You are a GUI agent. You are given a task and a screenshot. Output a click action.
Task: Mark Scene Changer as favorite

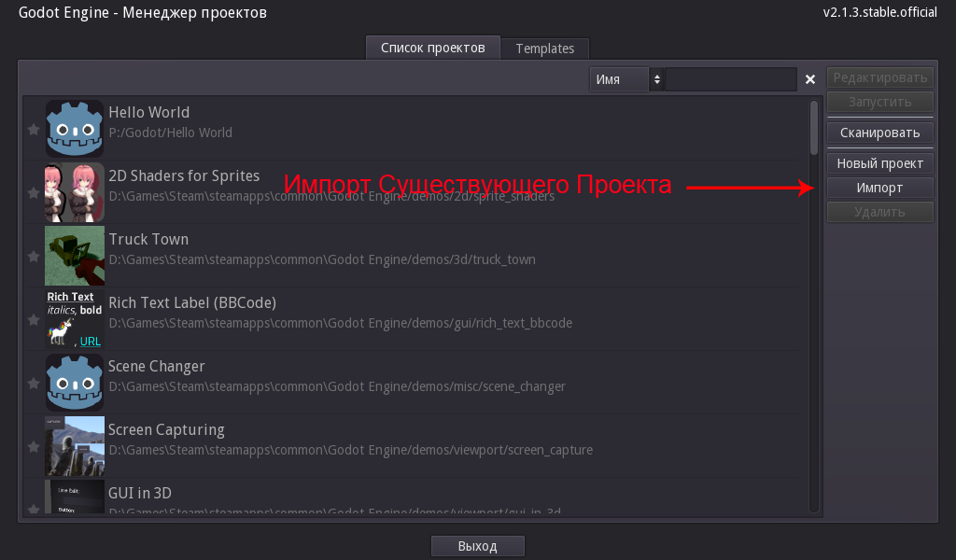pyautogui.click(x=34, y=384)
